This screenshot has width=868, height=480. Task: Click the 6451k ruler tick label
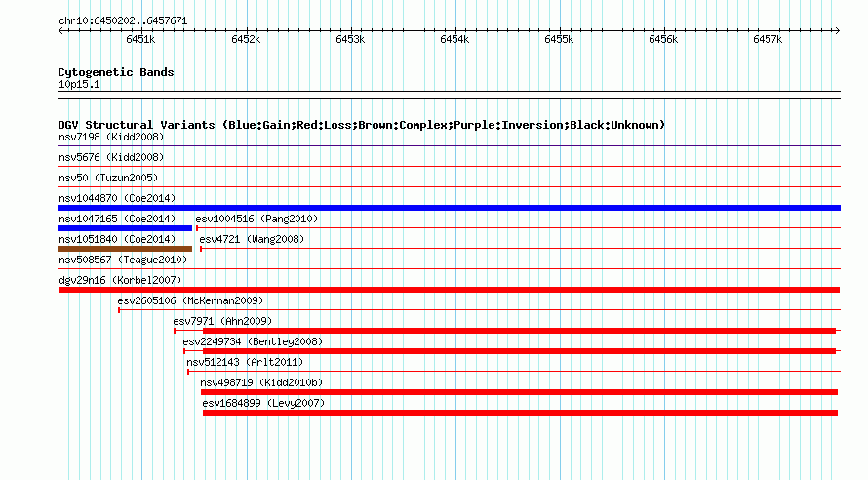pos(140,39)
